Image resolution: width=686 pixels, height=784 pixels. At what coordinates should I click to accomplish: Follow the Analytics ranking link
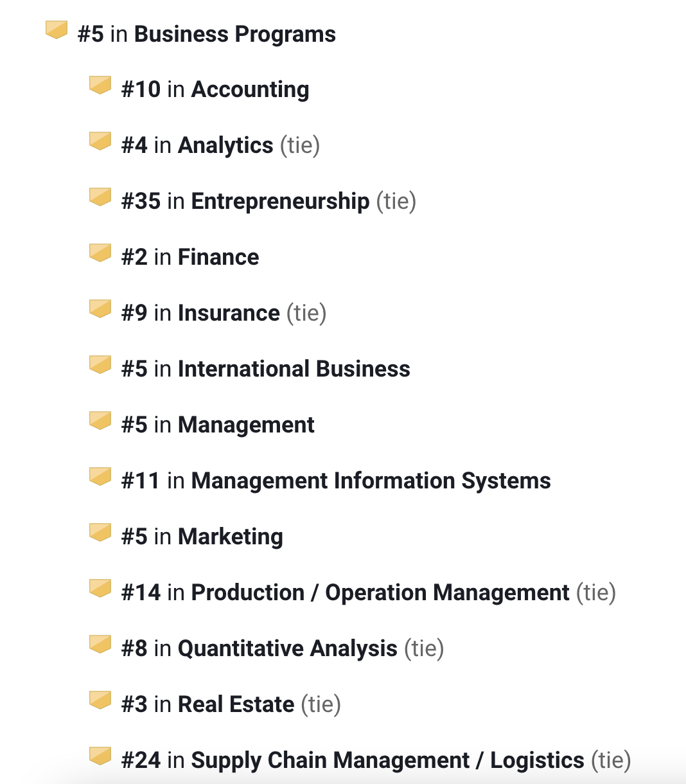click(225, 145)
